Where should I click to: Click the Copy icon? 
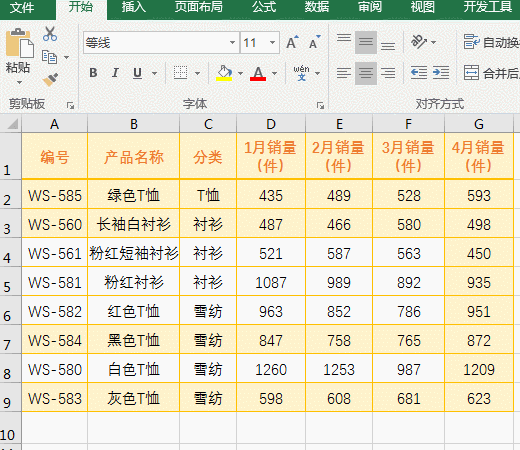[49, 57]
